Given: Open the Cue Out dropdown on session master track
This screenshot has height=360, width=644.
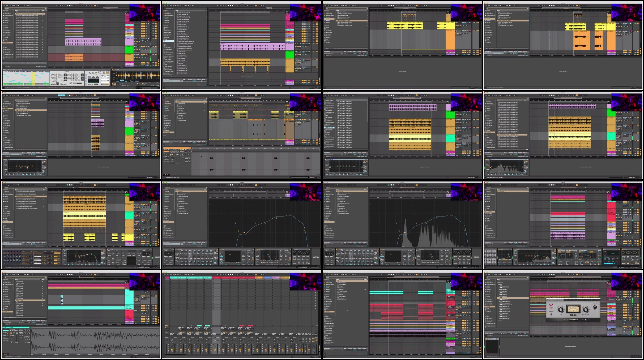Looking at the screenshot, I should coord(315,333).
